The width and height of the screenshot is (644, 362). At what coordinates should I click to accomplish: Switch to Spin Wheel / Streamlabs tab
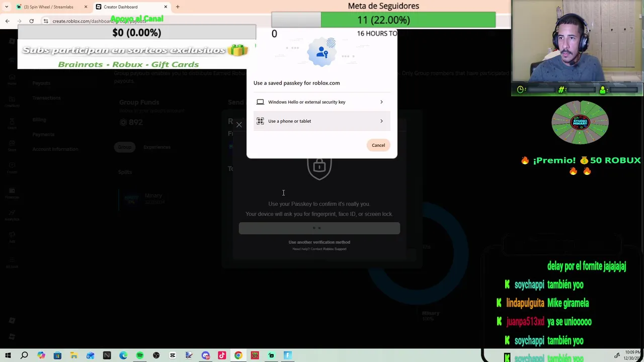coord(49,7)
